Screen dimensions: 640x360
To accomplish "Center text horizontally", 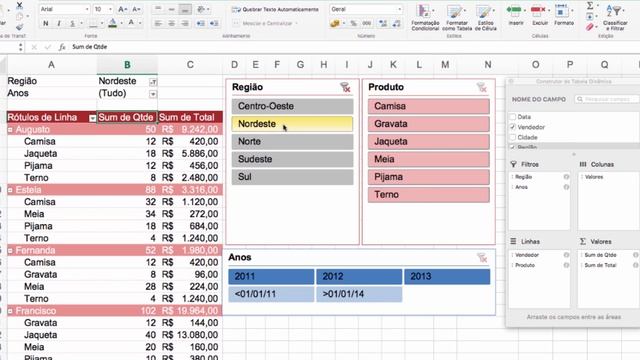I will click(x=172, y=24).
